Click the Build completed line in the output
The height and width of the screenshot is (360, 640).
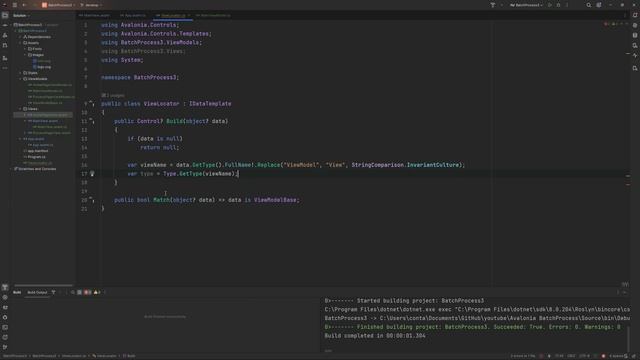click(375, 336)
